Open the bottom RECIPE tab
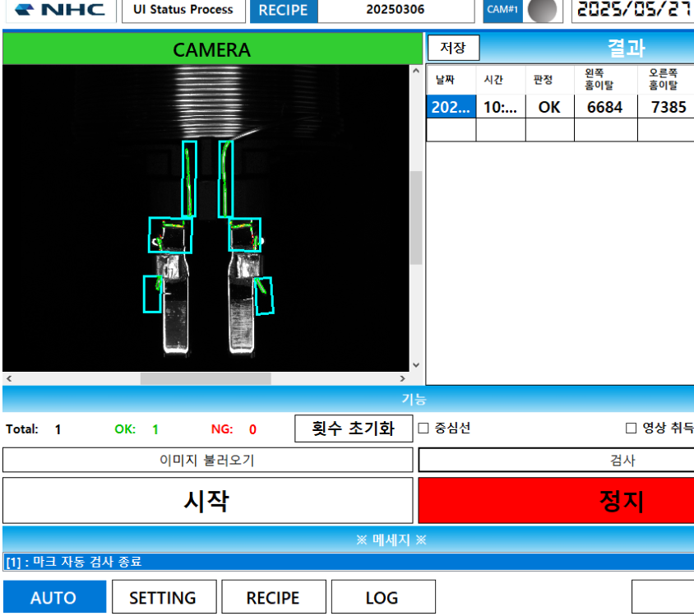 click(273, 597)
